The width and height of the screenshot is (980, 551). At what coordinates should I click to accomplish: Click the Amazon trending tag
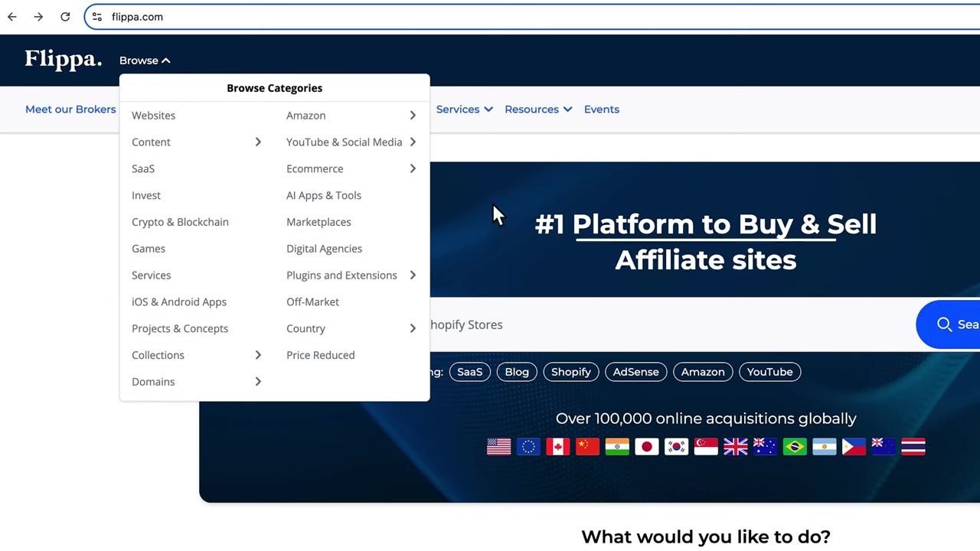[x=703, y=372]
